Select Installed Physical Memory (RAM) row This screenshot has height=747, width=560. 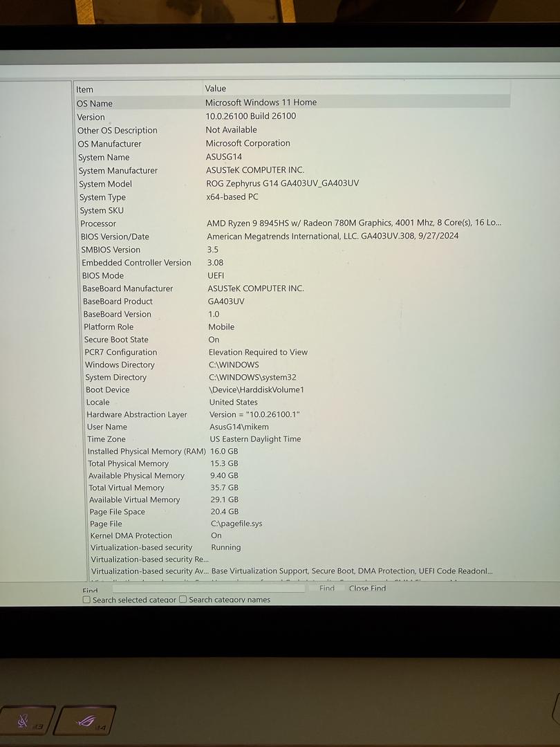tap(293, 451)
